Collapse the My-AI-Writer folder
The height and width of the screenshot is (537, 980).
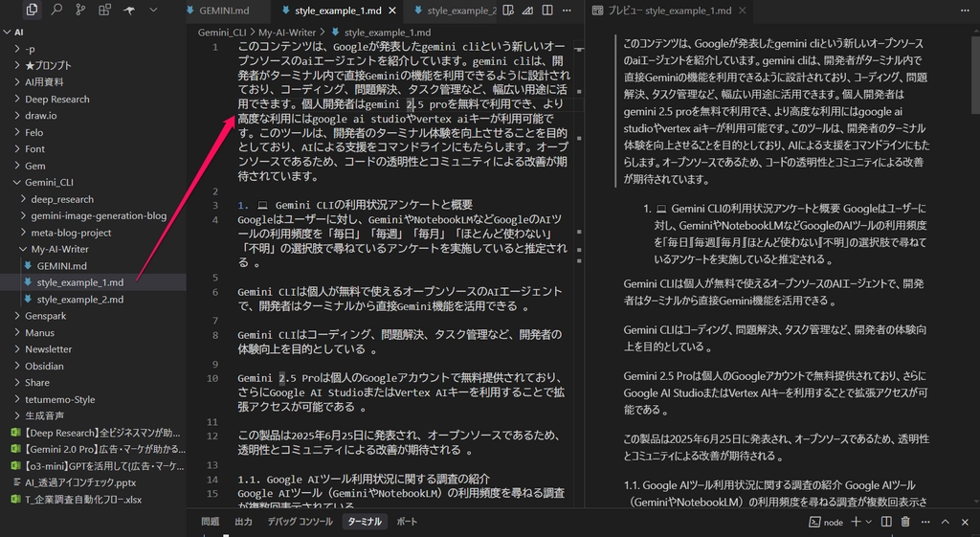24,249
